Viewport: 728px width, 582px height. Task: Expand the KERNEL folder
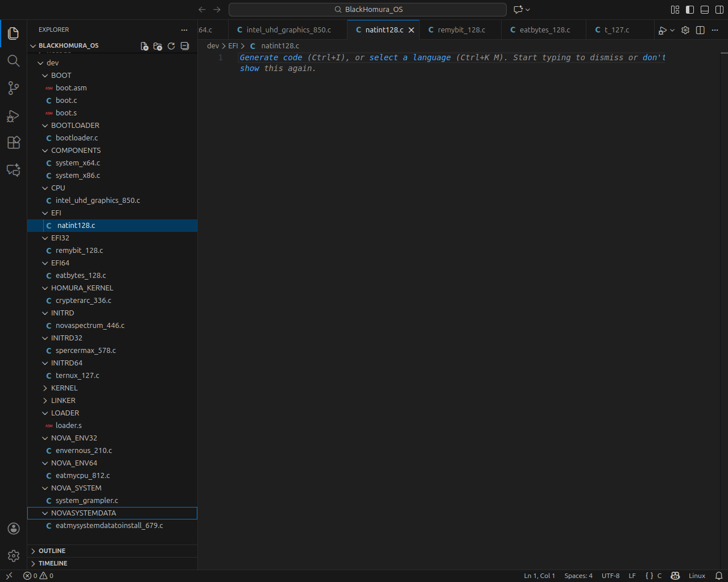click(64, 388)
